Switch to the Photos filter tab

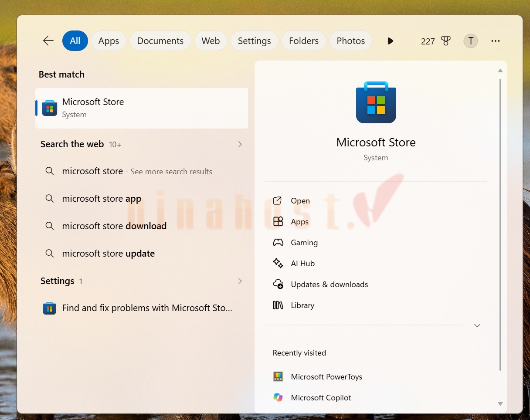(x=351, y=41)
